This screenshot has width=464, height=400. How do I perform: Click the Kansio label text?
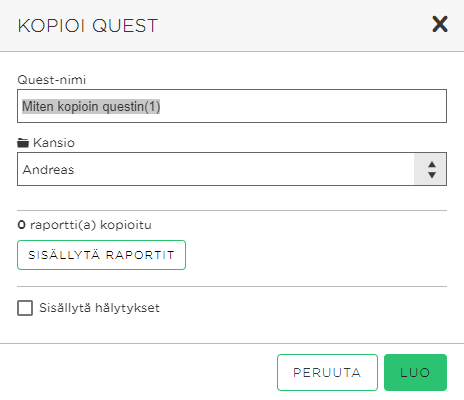[54, 143]
